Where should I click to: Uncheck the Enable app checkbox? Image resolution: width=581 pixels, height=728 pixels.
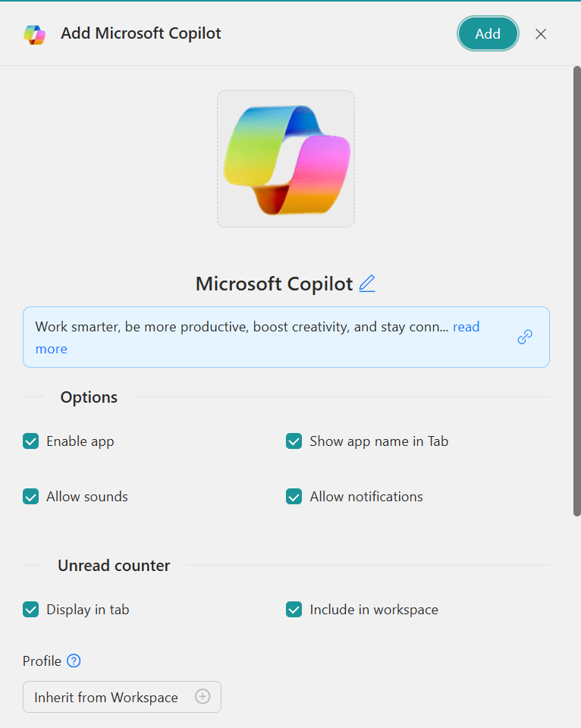(x=30, y=441)
